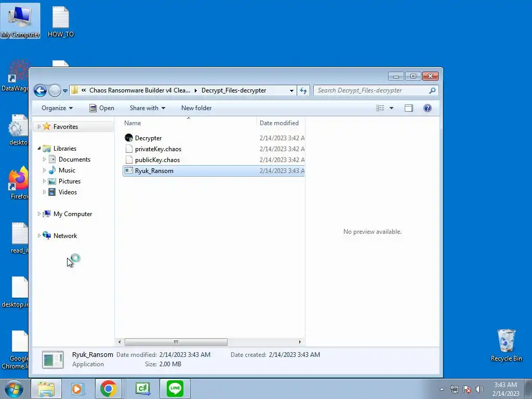Screen dimensions: 532x399
Task: Expand My Computer in navigation pane
Action: [39, 214]
